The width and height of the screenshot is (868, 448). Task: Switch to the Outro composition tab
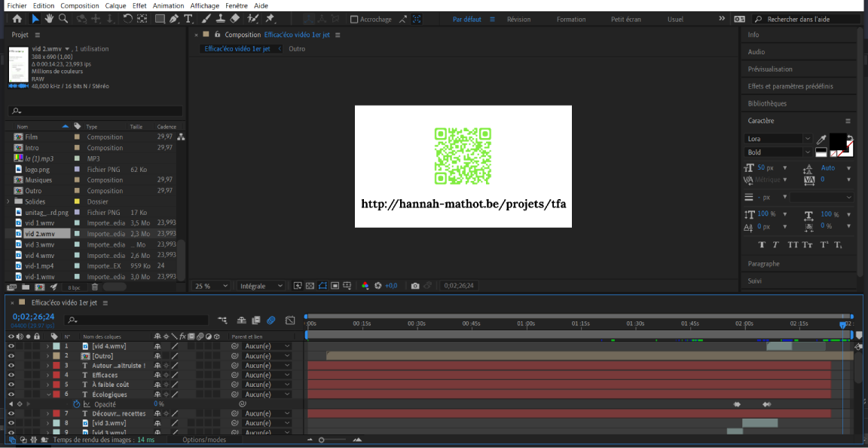tap(297, 49)
